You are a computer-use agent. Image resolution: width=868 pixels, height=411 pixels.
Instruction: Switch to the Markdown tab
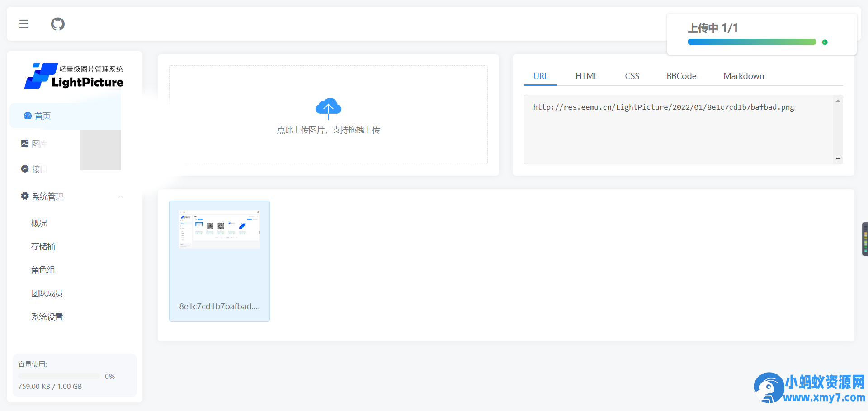pos(743,76)
